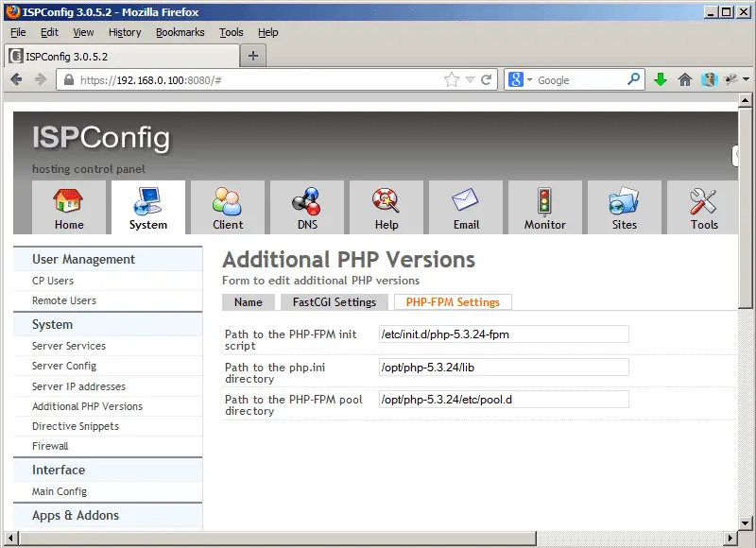756x548 pixels.
Task: Click the PHP-FPM pool directory field
Action: point(504,400)
